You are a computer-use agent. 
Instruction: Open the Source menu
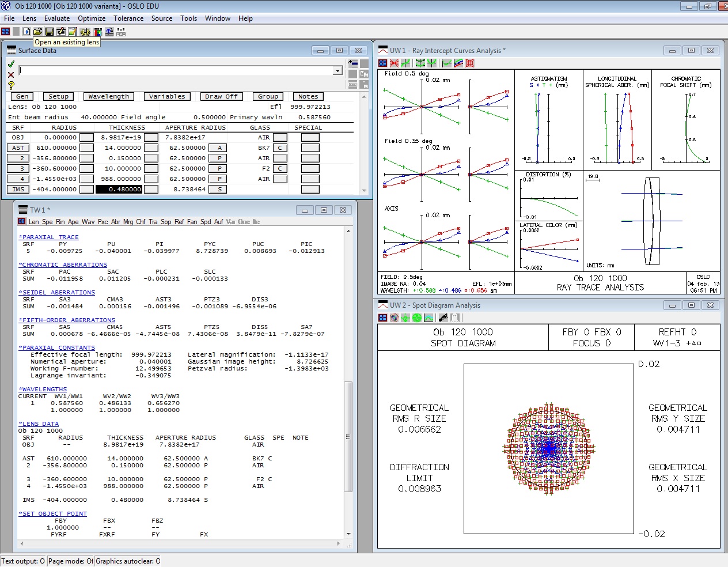[x=162, y=18]
